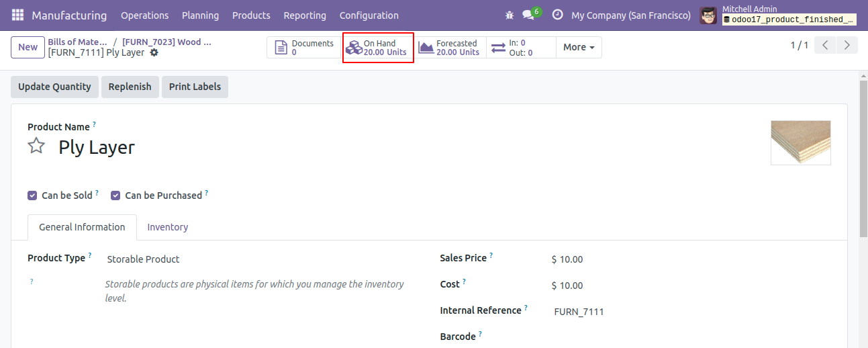Viewport: 868px width, 348px height.
Task: Click the Mitchell Admin avatar
Action: (708, 15)
